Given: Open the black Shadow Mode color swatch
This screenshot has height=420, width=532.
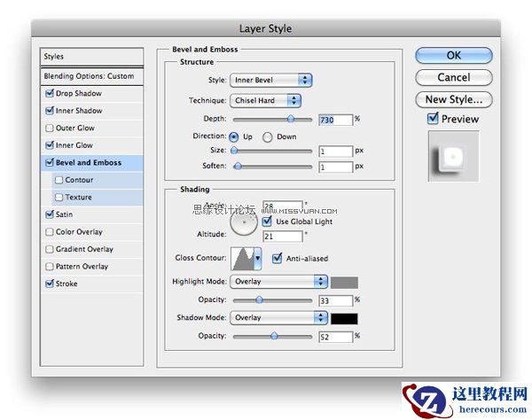Looking at the screenshot, I should point(344,319).
